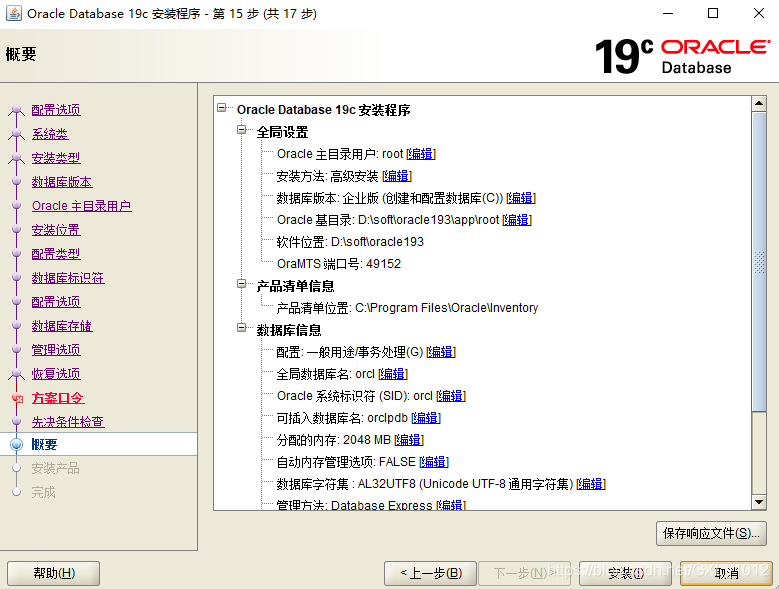Go to the 数据库版本 step
Image resolution: width=779 pixels, height=589 pixels.
click(x=62, y=182)
